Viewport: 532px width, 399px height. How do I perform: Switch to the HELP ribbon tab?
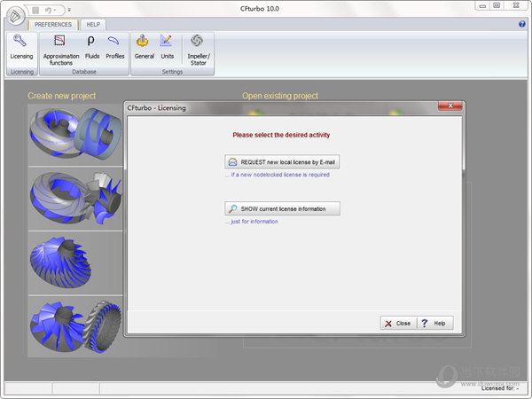click(93, 25)
